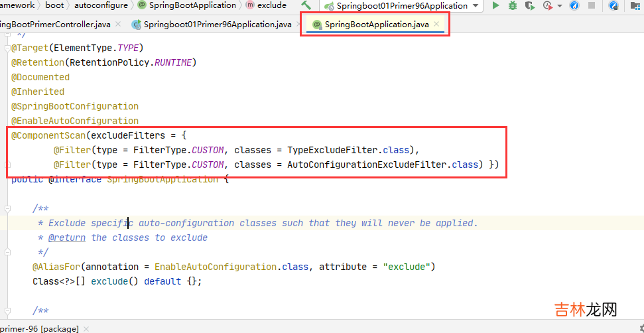Open the Springboot01Primer96Application run configuration dropdown
The width and height of the screenshot is (644, 333).
[403, 5]
